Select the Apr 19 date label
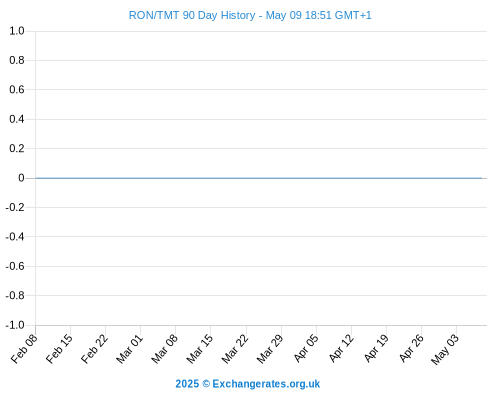This screenshot has height=400, width=495. click(376, 349)
